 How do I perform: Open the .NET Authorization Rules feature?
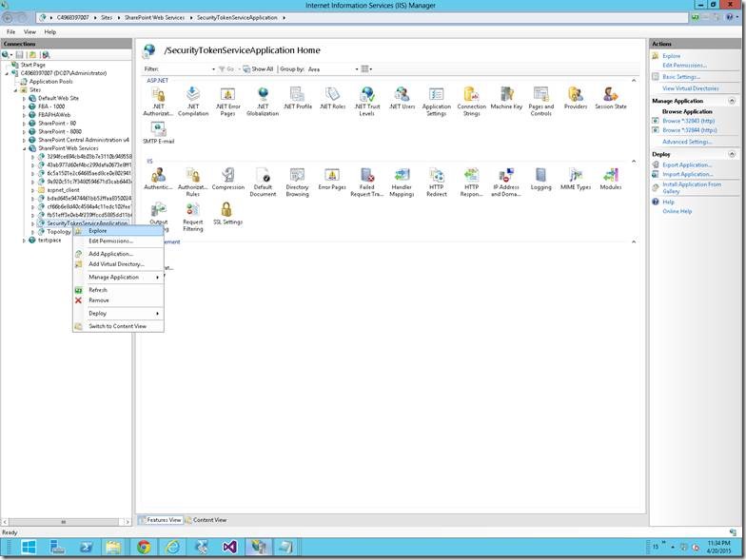pyautogui.click(x=158, y=101)
